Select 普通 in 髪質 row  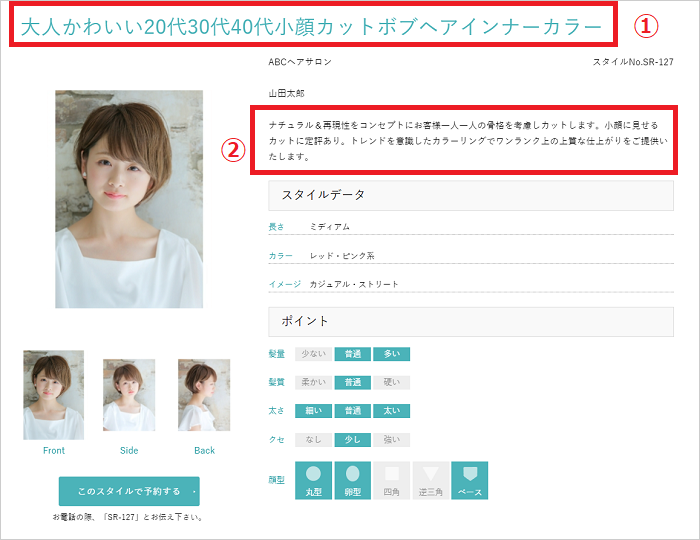(x=352, y=382)
